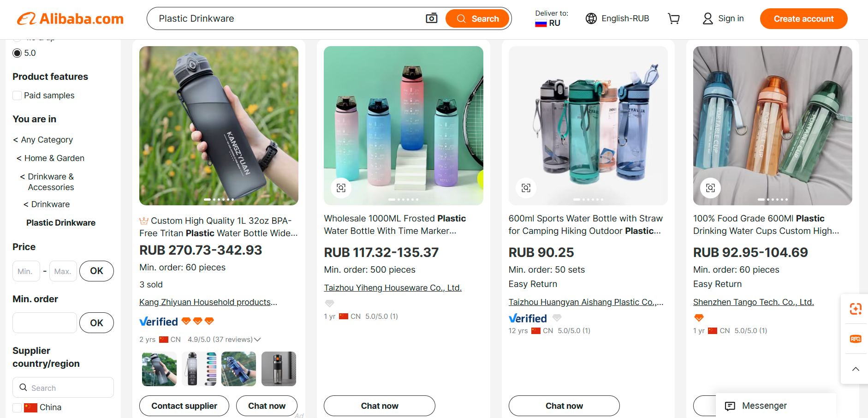Open the Deliver to RU selector
The image size is (868, 418).
click(x=551, y=18)
